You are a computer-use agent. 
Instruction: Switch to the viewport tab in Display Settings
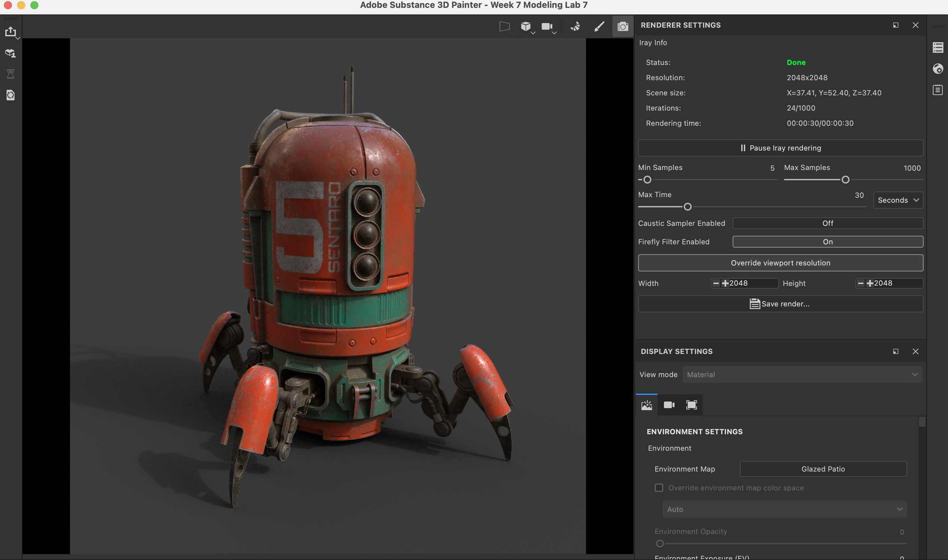pos(692,405)
